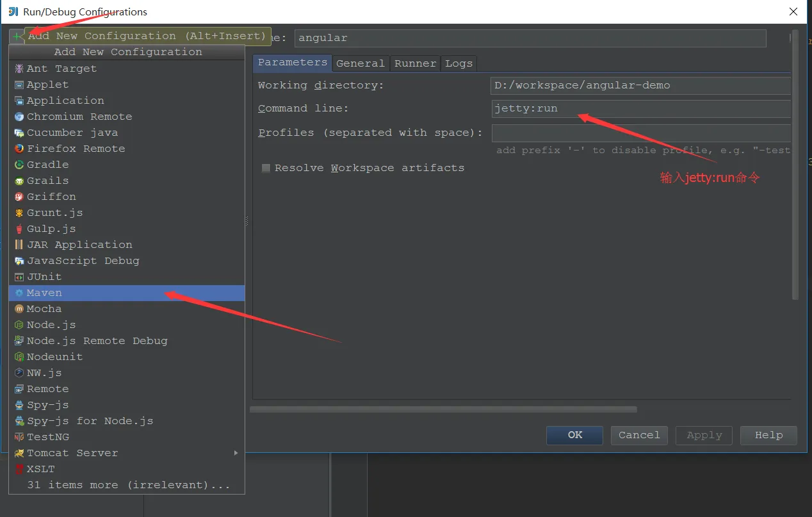This screenshot has width=812, height=517.
Task: Click the empty Profiles input field
Action: (x=642, y=133)
